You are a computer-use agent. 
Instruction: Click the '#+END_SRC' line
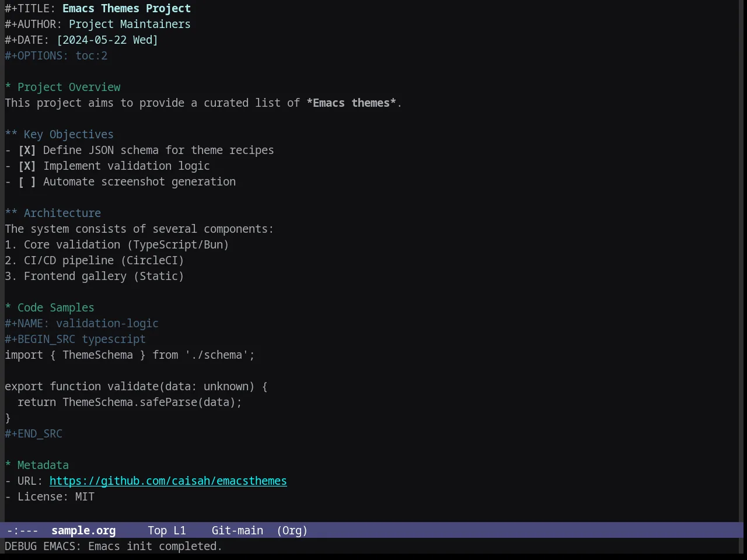pos(33,434)
